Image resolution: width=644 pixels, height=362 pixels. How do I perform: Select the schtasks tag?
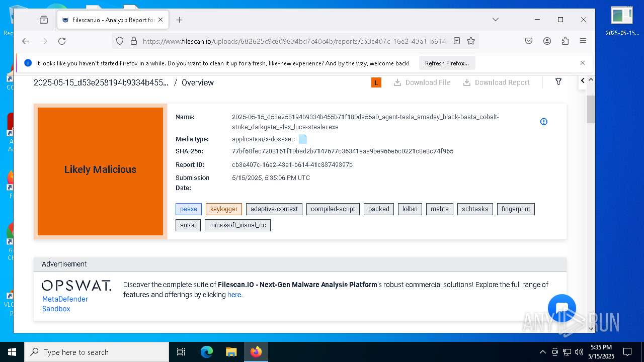[475, 209]
